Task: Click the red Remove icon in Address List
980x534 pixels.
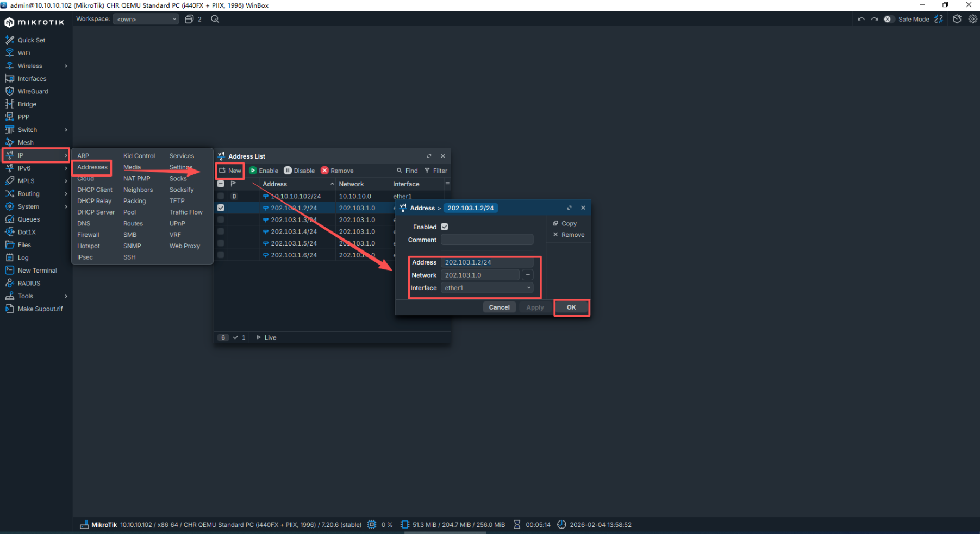Action: point(324,171)
